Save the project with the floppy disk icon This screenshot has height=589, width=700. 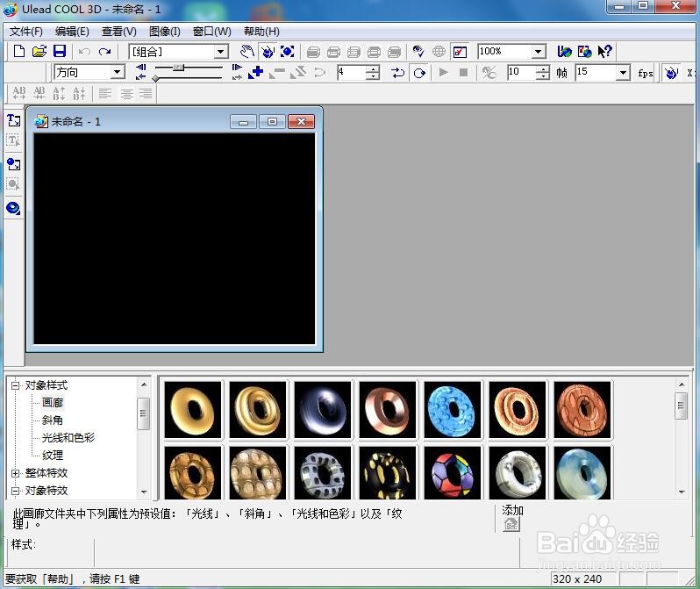pyautogui.click(x=60, y=52)
